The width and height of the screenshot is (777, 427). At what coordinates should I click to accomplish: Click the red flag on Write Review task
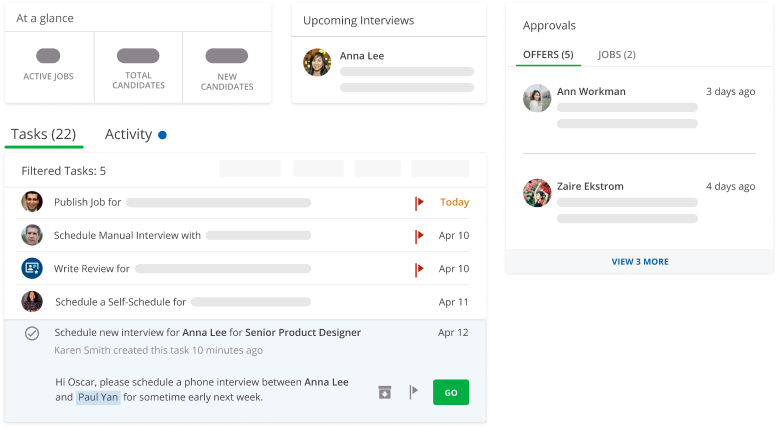coord(420,269)
